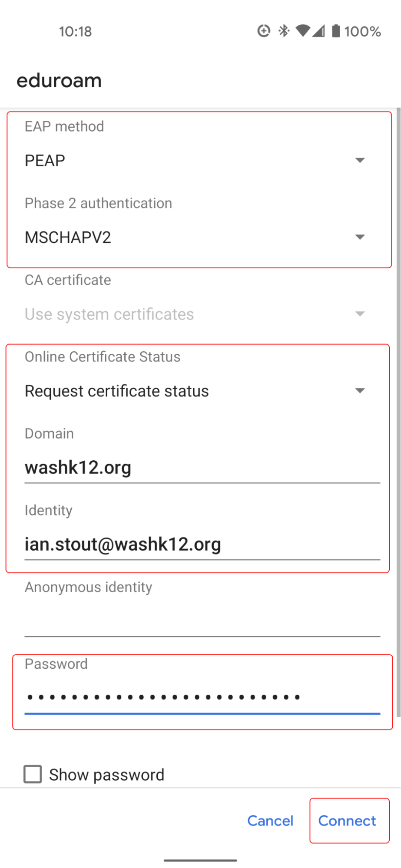Expand the Online Certificate Status dropdown
This screenshot has width=401, height=868.
(196, 391)
